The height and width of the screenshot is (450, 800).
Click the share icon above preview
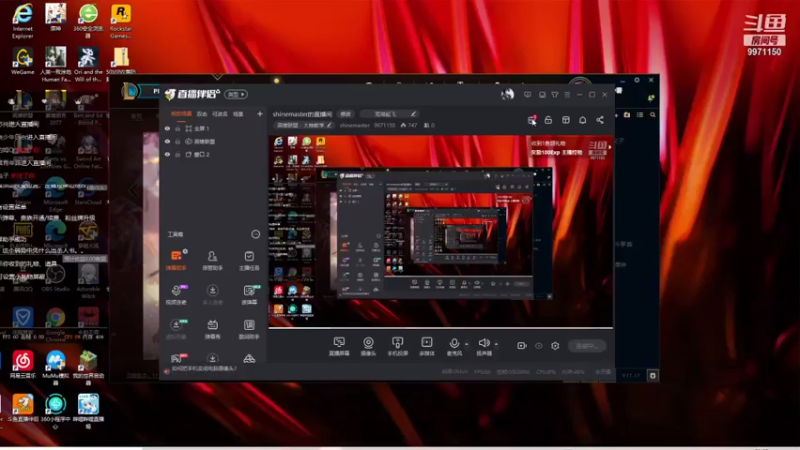click(600, 120)
